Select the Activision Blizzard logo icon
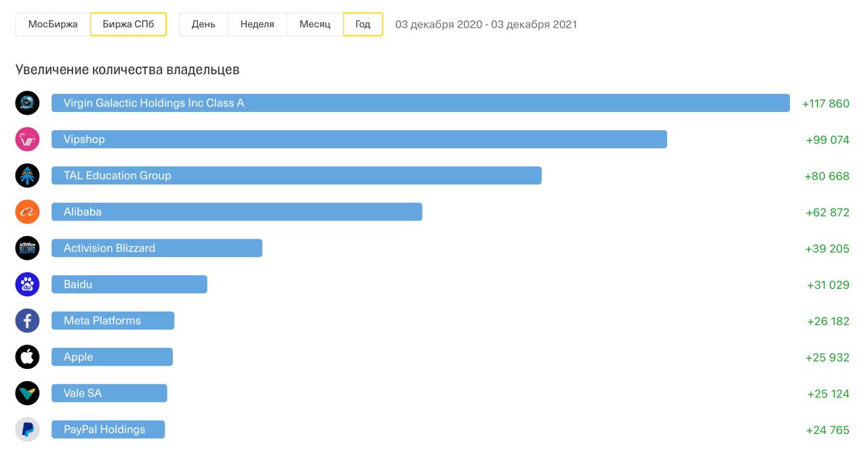This screenshot has width=868, height=453. pyautogui.click(x=28, y=248)
